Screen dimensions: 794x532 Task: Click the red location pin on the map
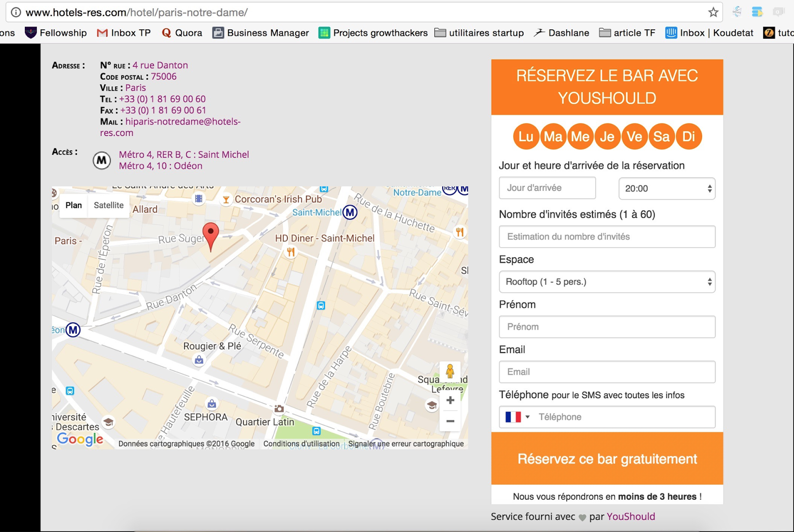click(211, 237)
